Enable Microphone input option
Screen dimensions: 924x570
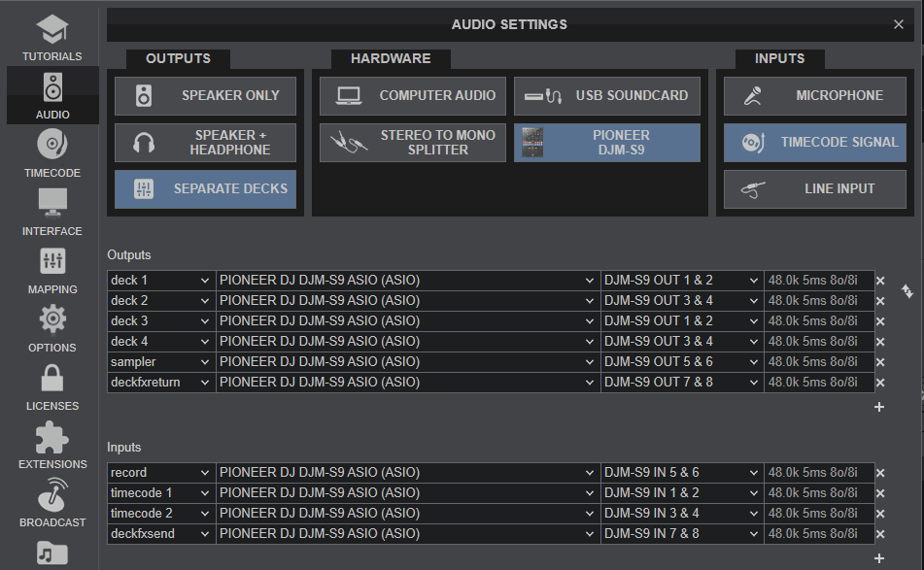coord(815,95)
